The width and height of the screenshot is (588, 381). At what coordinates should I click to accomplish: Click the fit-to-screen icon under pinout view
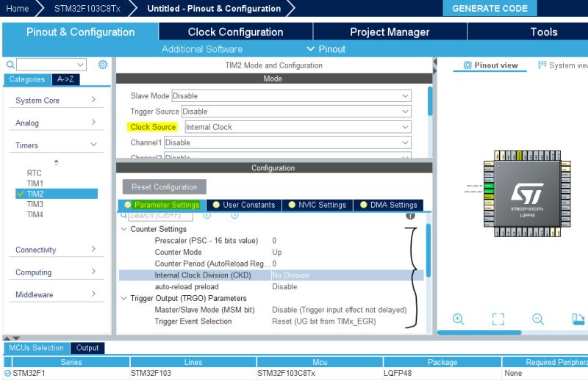(498, 319)
